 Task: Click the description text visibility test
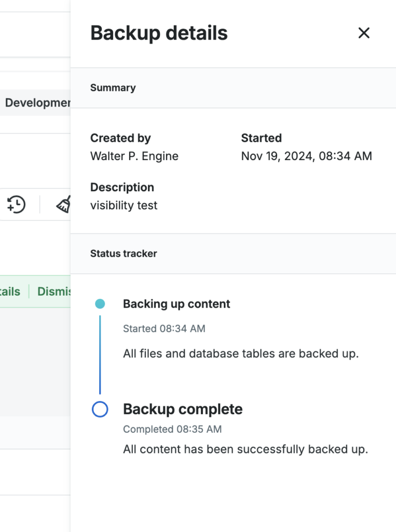123,205
